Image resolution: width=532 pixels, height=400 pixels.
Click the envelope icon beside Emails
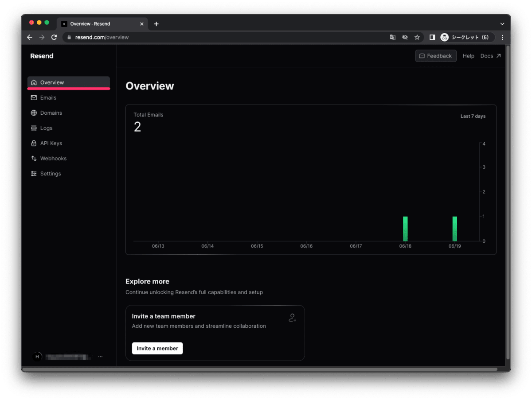tap(34, 97)
